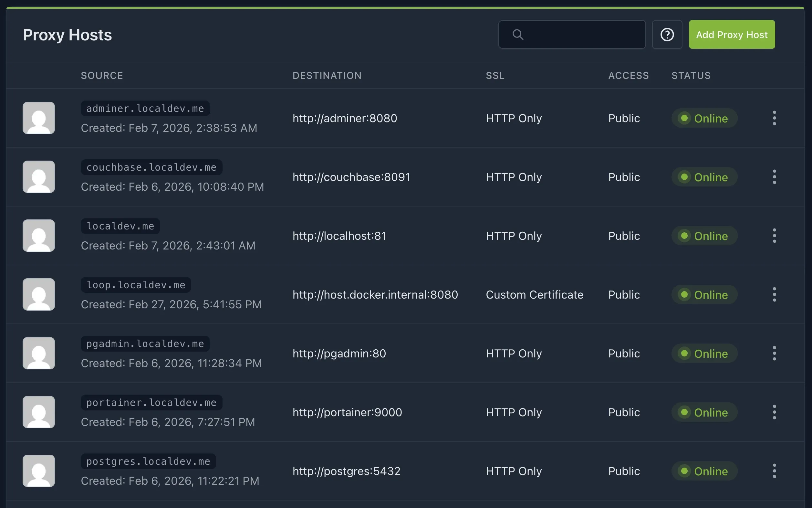Click the help question mark icon
This screenshot has height=508, width=812.
pyautogui.click(x=667, y=35)
